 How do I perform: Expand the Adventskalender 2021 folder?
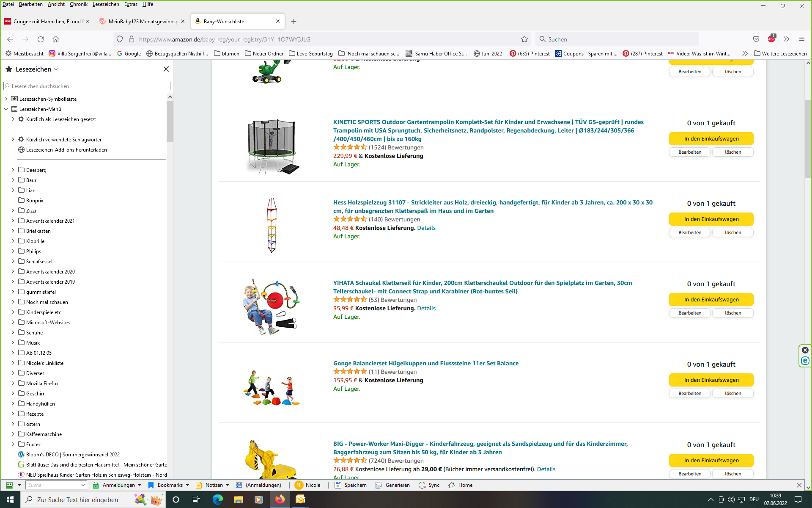coord(13,221)
